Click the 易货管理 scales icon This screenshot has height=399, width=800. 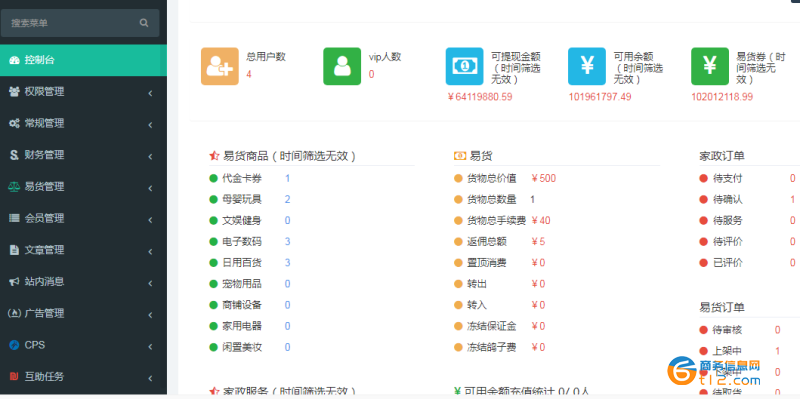tap(14, 187)
